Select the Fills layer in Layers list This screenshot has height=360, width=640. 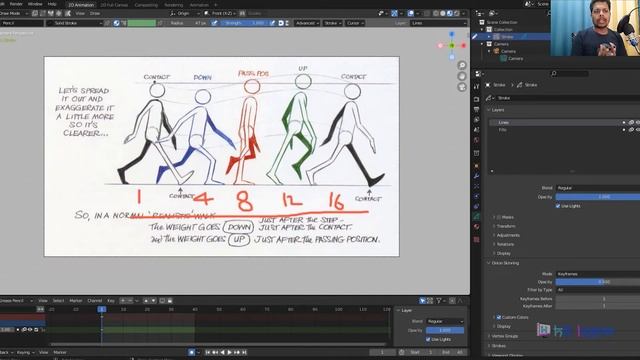[x=565, y=130]
